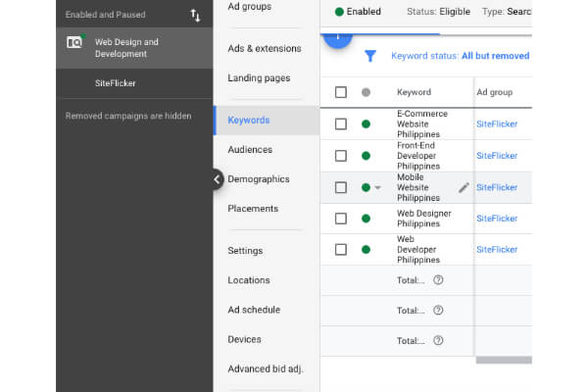Click the help icon beside the first Total row
The width and height of the screenshot is (588, 392).
tap(438, 279)
